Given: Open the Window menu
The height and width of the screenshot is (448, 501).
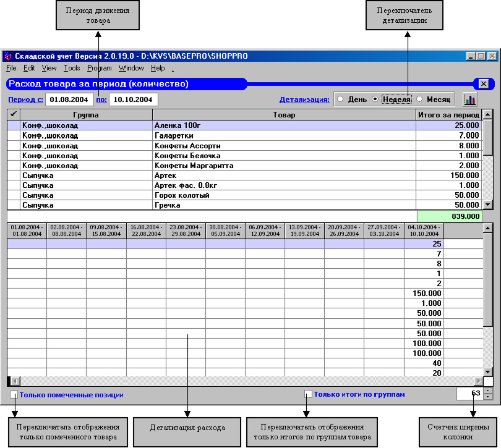Looking at the screenshot, I should click(x=131, y=68).
